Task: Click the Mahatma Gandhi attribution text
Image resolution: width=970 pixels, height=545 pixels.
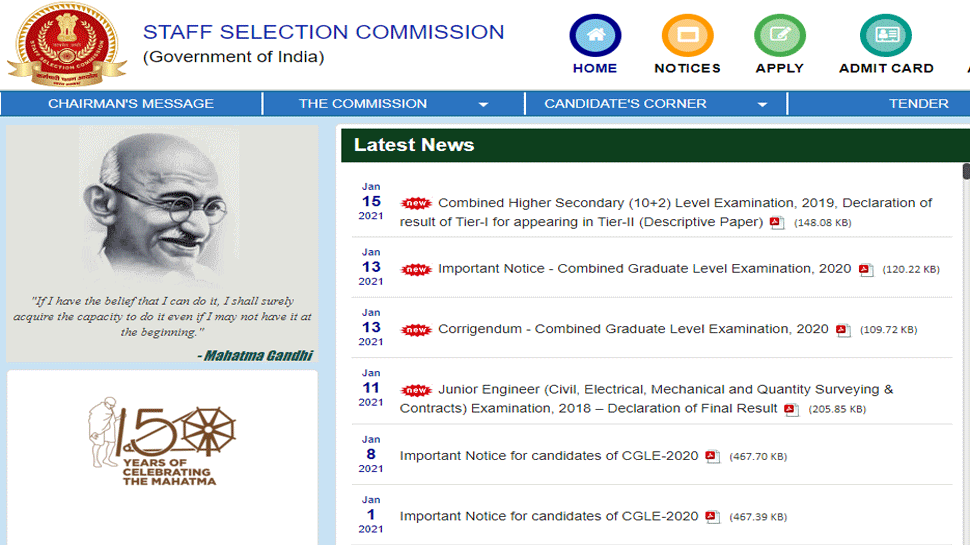Action: click(x=255, y=356)
